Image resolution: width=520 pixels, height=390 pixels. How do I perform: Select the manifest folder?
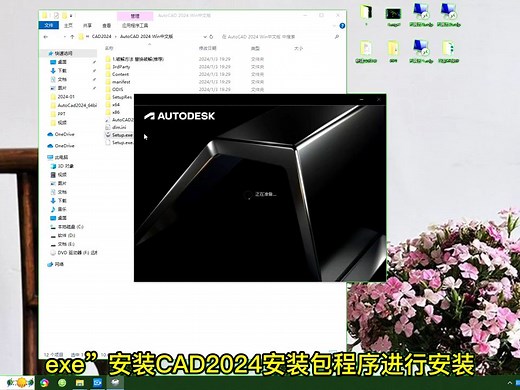tap(118, 82)
